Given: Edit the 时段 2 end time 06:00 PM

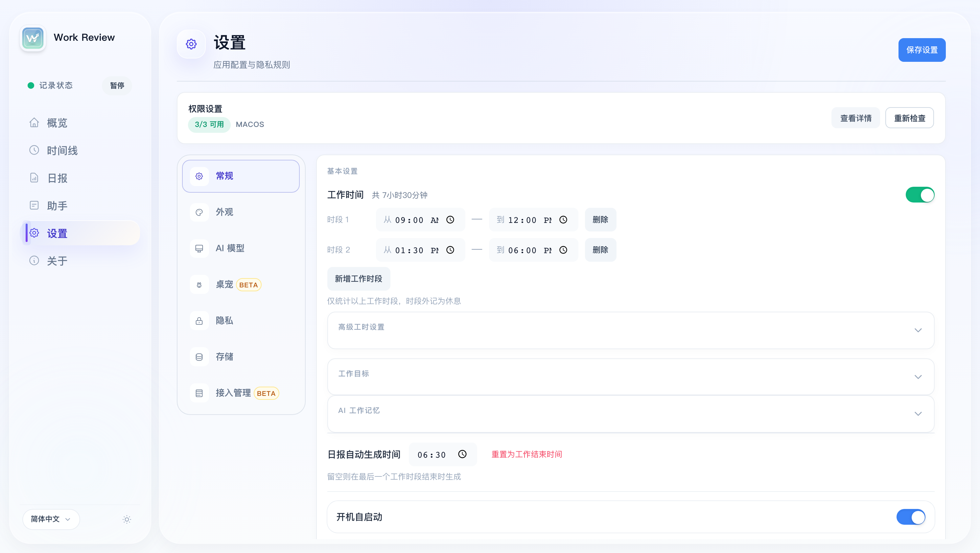Looking at the screenshot, I should (x=533, y=250).
